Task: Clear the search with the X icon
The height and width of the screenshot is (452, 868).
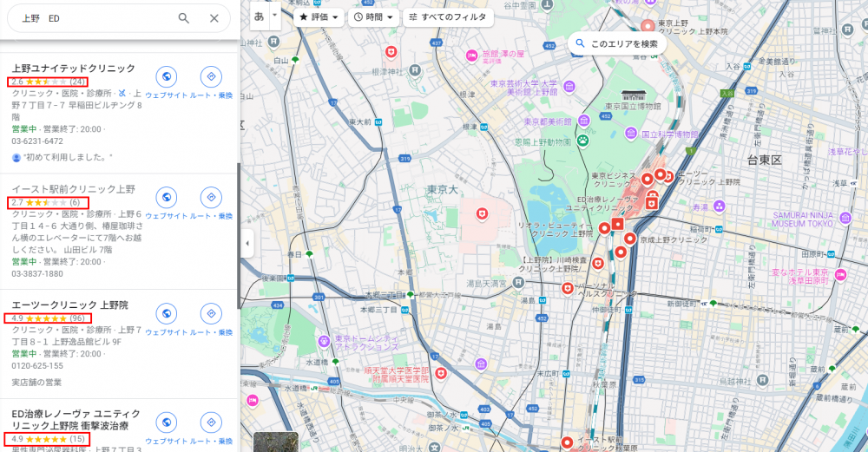Action: [x=214, y=18]
